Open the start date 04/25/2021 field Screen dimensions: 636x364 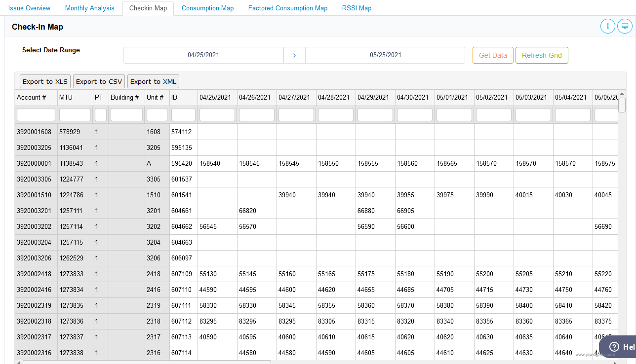[x=203, y=55]
